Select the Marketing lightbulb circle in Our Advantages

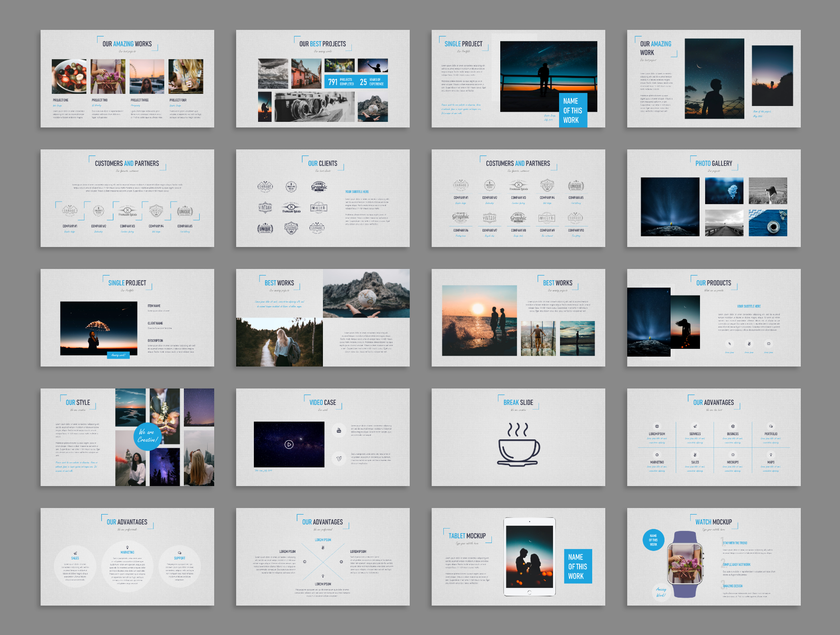click(x=127, y=566)
